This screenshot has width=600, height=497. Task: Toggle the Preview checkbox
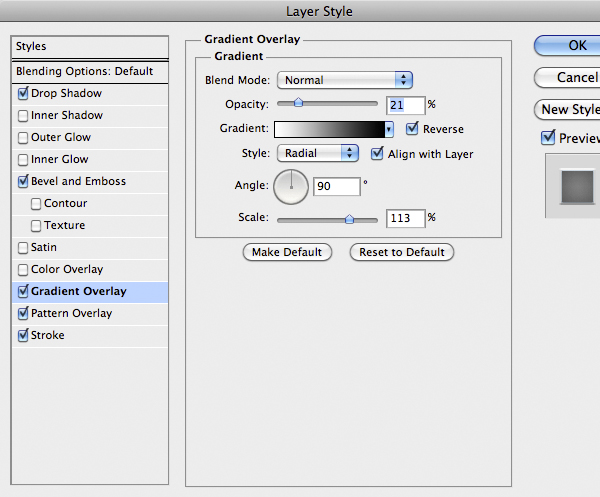(x=547, y=138)
